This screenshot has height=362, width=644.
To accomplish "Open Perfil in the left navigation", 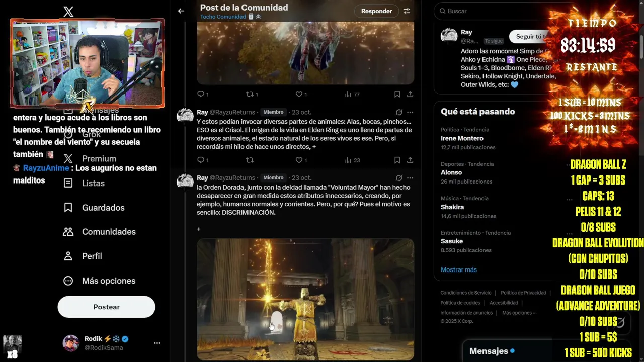I will point(83,256).
